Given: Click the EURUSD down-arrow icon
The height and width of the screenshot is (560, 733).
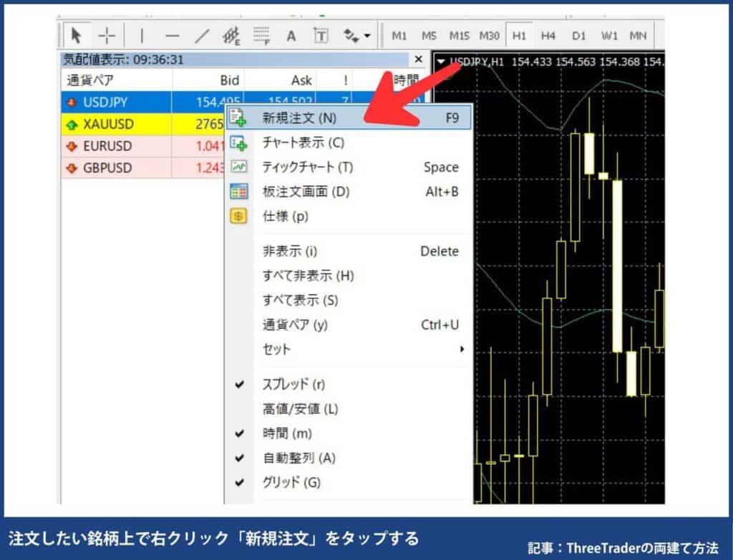Looking at the screenshot, I should (x=72, y=146).
